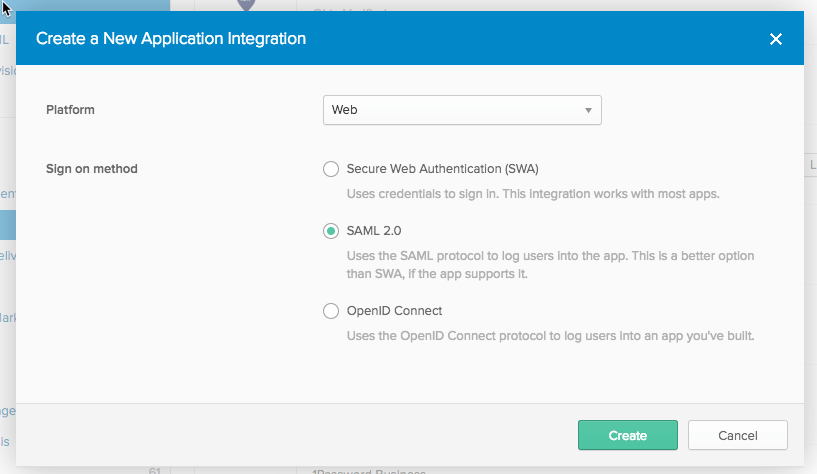Click OpenID description about apps you've built
817x474 pixels.
[550, 336]
